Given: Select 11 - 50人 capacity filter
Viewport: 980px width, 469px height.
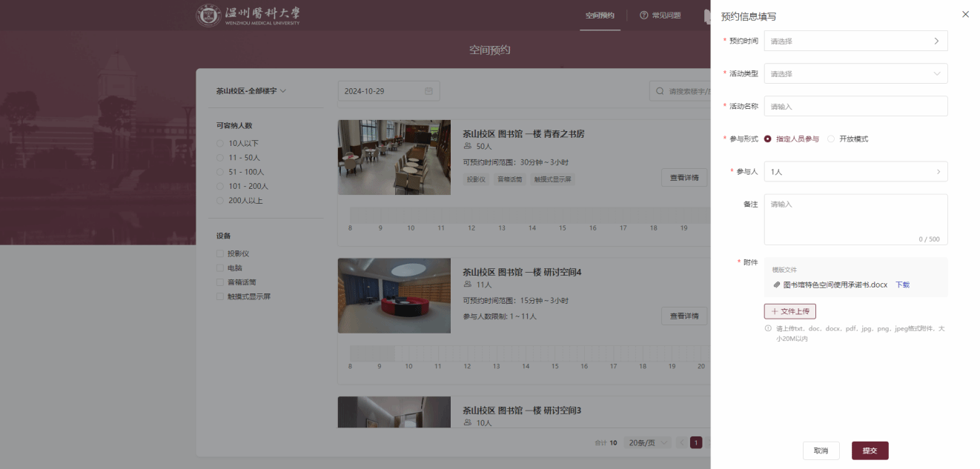Looking at the screenshot, I should pos(238,158).
